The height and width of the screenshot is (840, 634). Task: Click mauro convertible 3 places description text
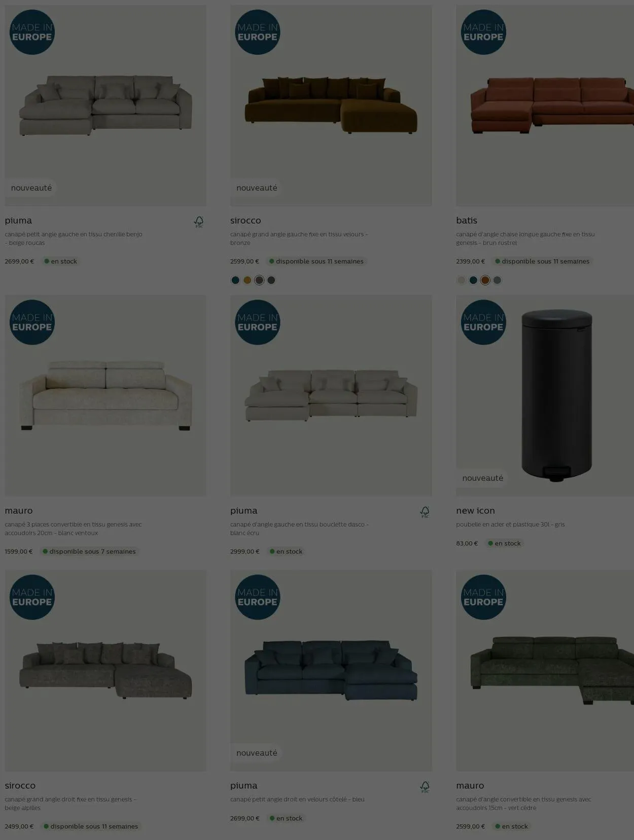(x=73, y=529)
